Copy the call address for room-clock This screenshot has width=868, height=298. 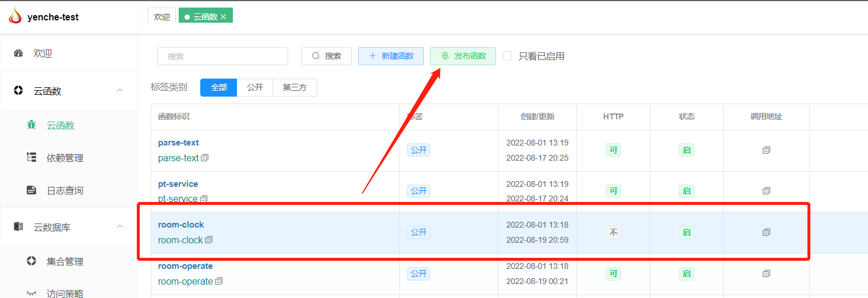(766, 232)
